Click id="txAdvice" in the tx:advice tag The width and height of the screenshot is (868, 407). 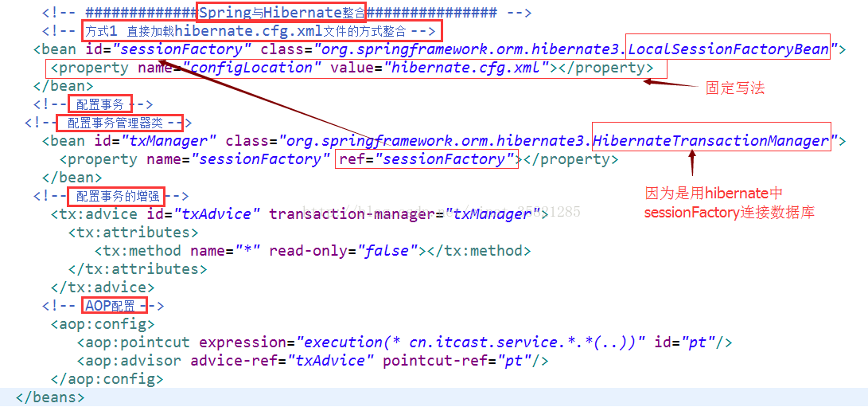tap(203, 214)
